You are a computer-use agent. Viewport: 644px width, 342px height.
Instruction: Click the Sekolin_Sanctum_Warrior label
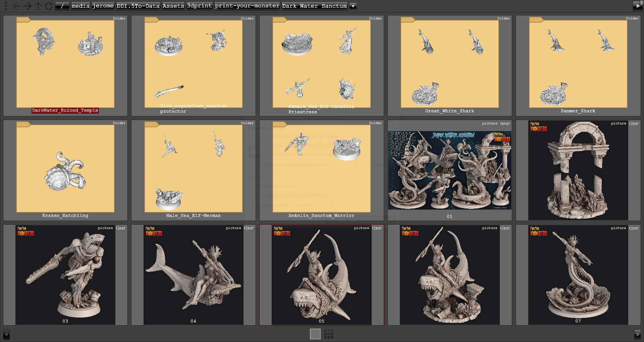pos(321,216)
